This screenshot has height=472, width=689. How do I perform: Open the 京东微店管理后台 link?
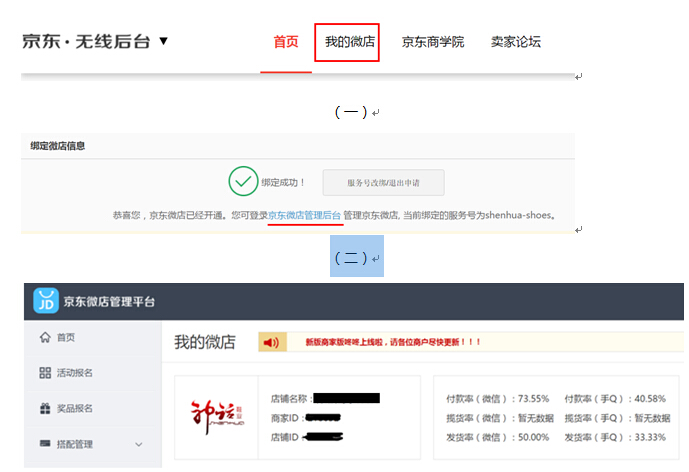304,215
